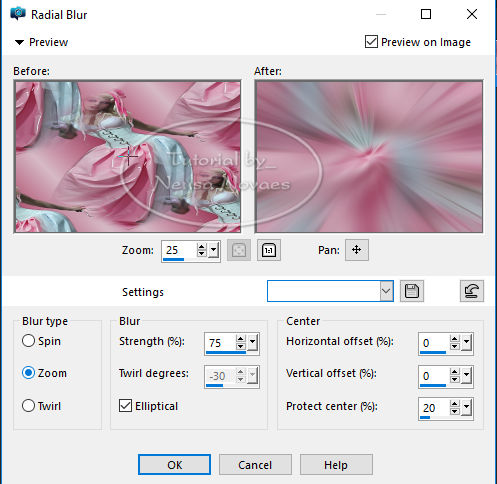Image resolution: width=497 pixels, height=484 pixels.
Task: Decrease Protect center value with down arrow
Action: [x=454, y=411]
